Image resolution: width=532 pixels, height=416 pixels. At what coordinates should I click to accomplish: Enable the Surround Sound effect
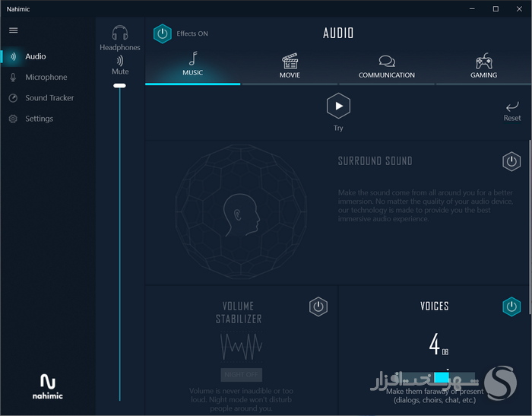(x=511, y=162)
